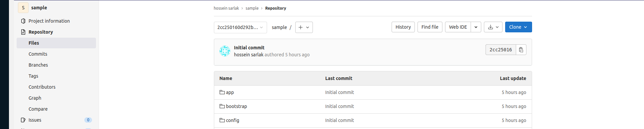Click the Find file button

(x=430, y=27)
